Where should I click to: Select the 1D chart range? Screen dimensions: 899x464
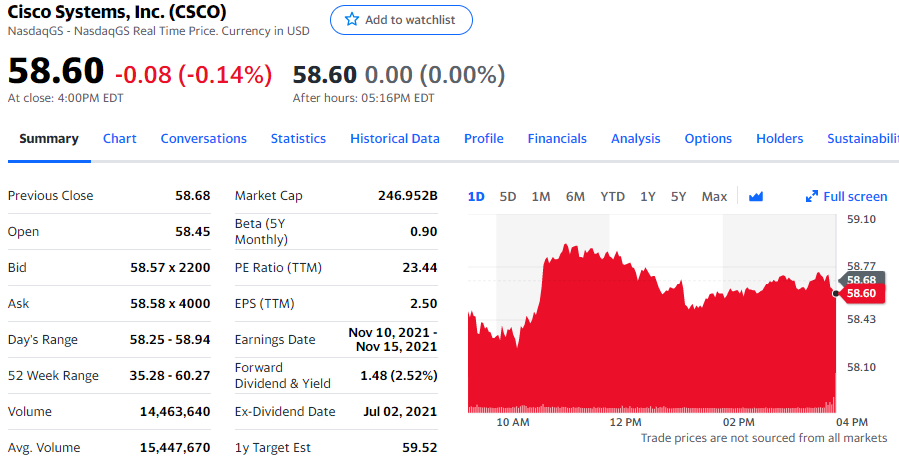point(476,197)
